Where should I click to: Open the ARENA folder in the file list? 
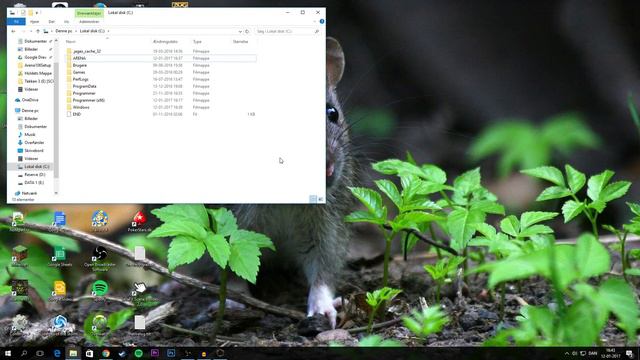[x=162, y=58]
